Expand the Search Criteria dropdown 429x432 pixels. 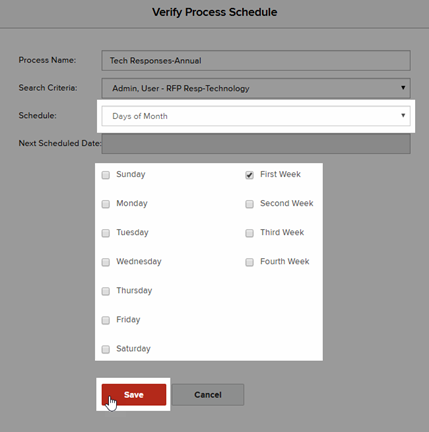(256, 88)
